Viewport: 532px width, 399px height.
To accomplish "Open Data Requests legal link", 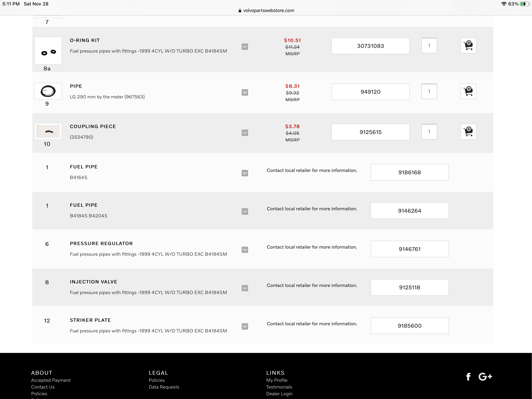I will tap(164, 387).
